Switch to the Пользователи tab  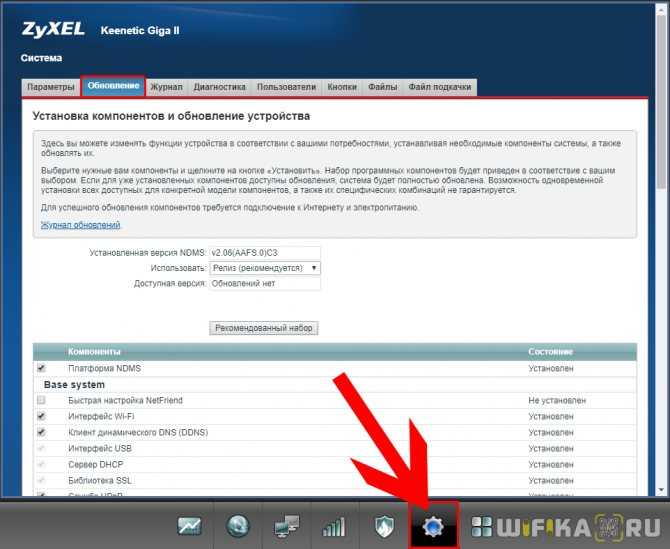(286, 87)
